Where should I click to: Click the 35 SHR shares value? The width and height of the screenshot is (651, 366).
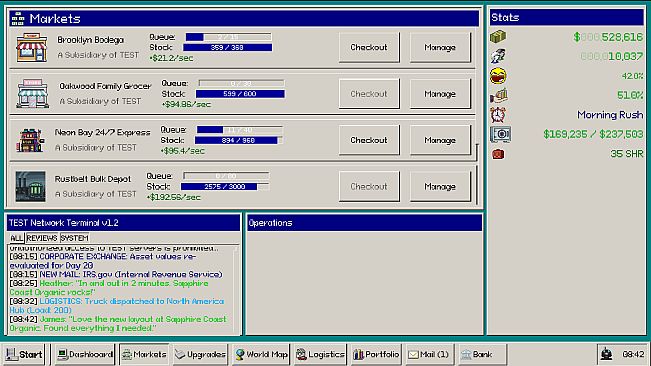click(x=627, y=154)
